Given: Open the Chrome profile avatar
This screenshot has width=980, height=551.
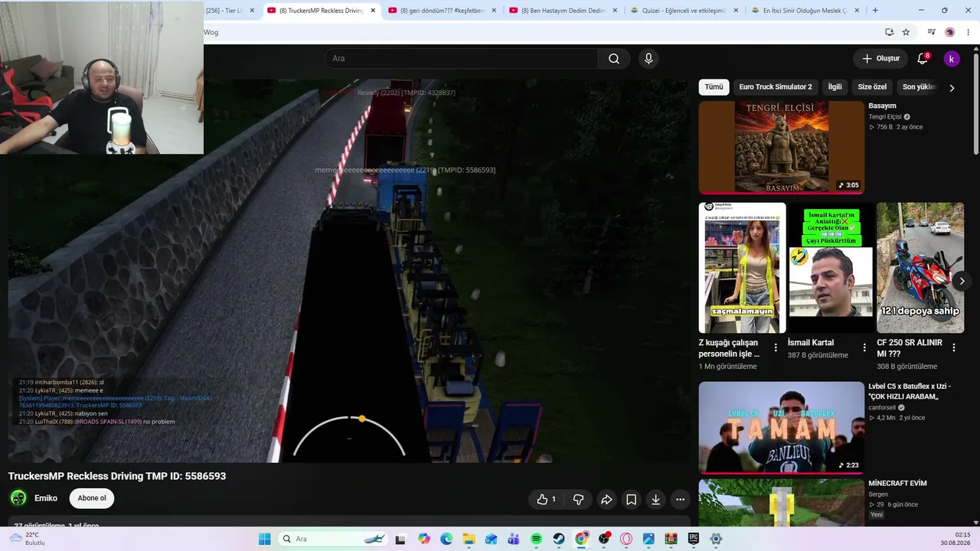Looking at the screenshot, I should 949,32.
